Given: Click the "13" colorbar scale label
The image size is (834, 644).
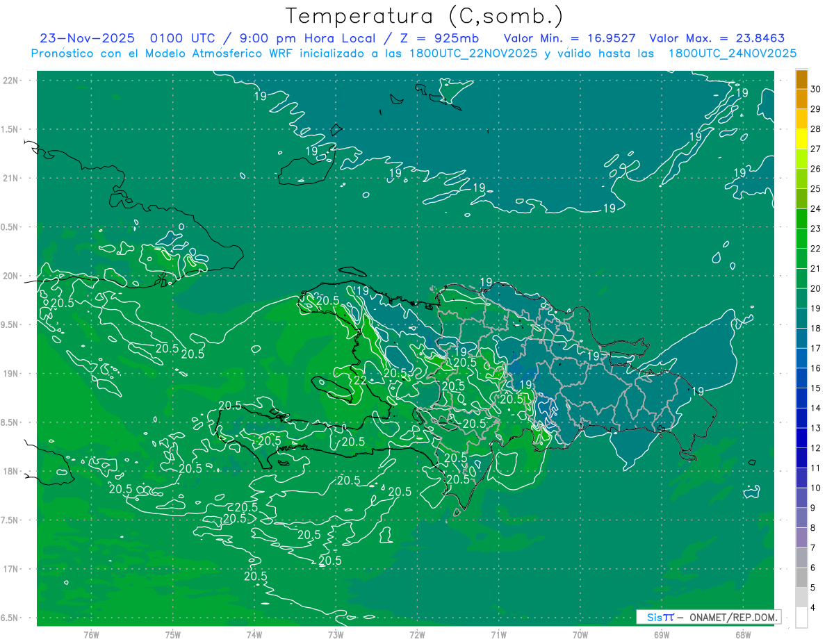Looking at the screenshot, I should click(x=816, y=428).
